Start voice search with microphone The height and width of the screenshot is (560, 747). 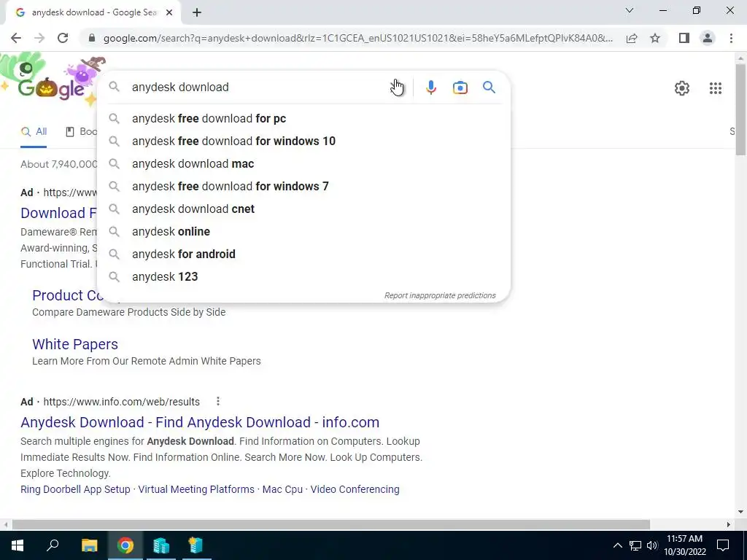tap(430, 87)
